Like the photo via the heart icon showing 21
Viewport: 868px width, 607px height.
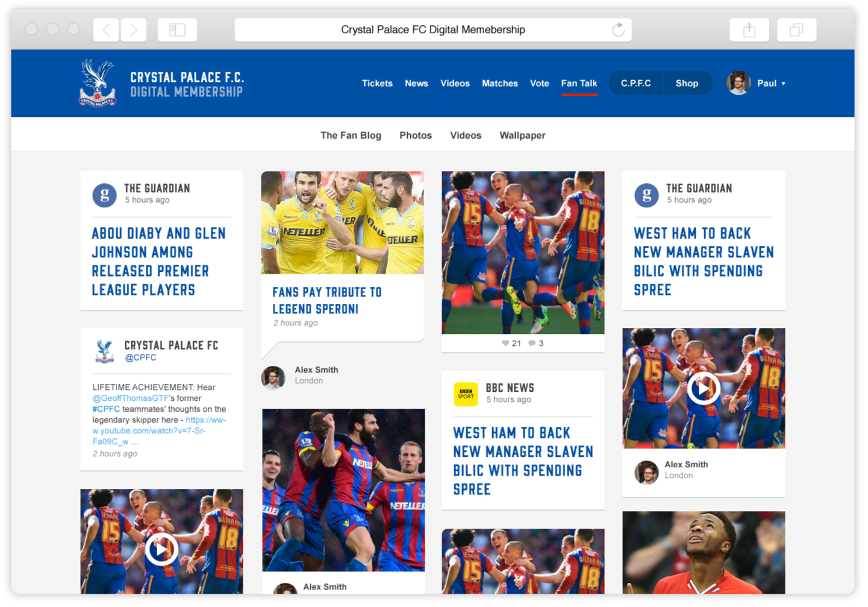pos(505,343)
